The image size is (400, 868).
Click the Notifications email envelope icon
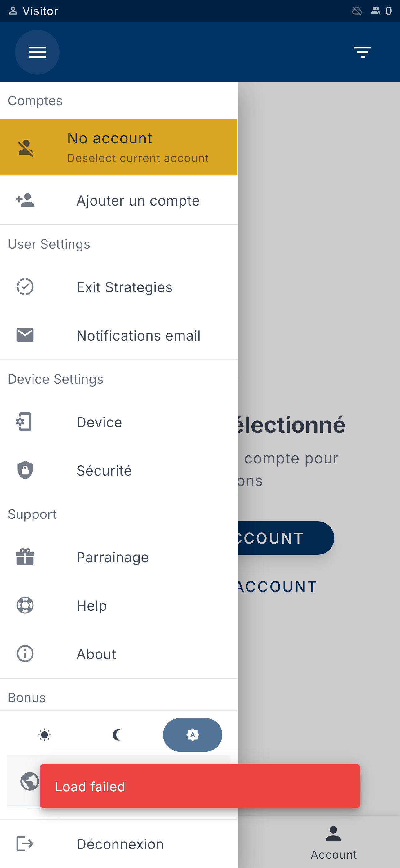click(25, 335)
